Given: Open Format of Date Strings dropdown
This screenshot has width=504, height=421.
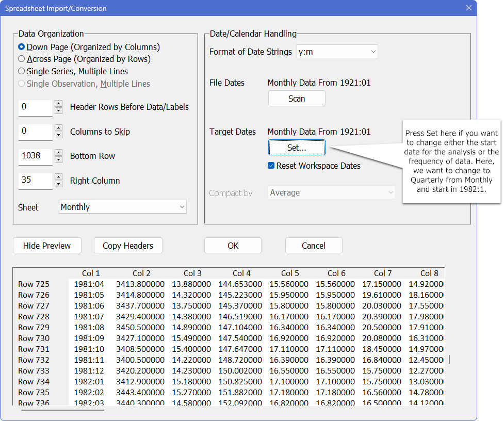Looking at the screenshot, I should pyautogui.click(x=337, y=52).
